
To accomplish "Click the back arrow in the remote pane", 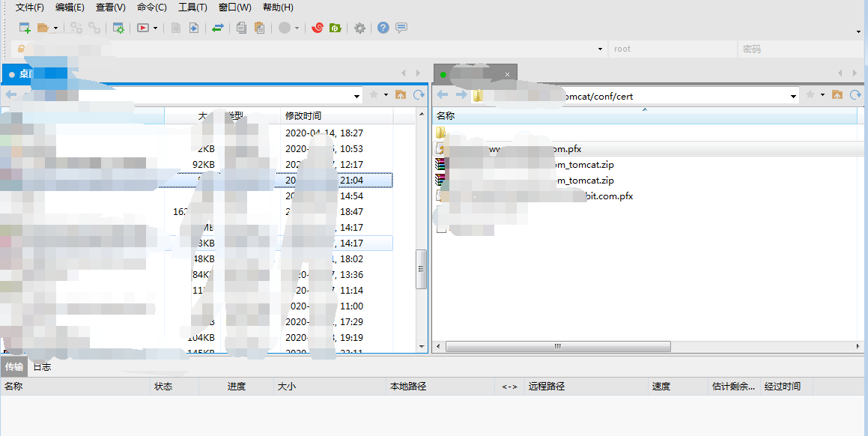I will (442, 95).
